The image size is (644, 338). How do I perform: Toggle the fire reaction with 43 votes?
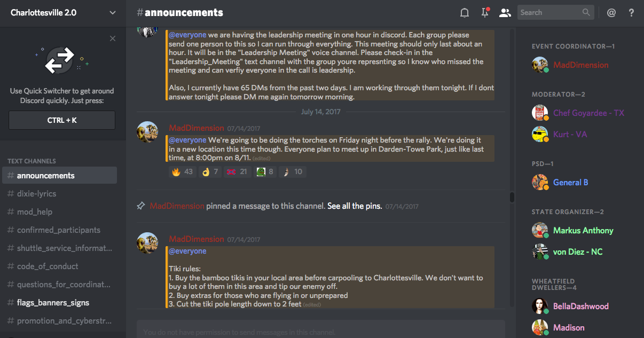coord(182,171)
